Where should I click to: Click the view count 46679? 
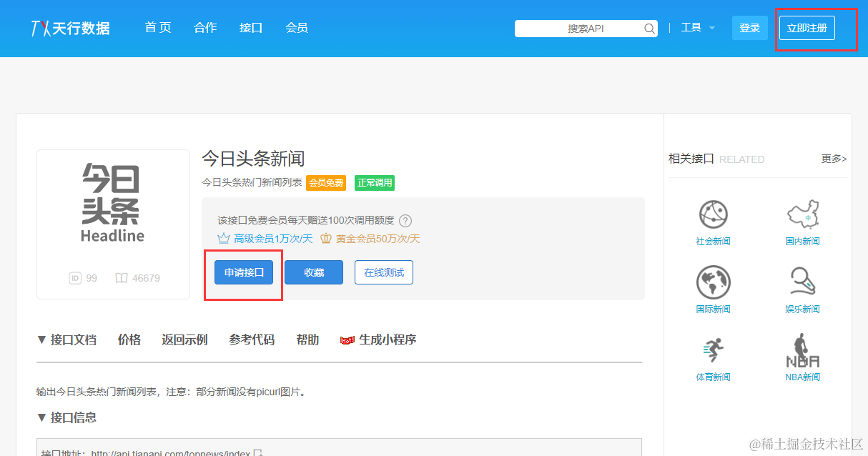[146, 278]
